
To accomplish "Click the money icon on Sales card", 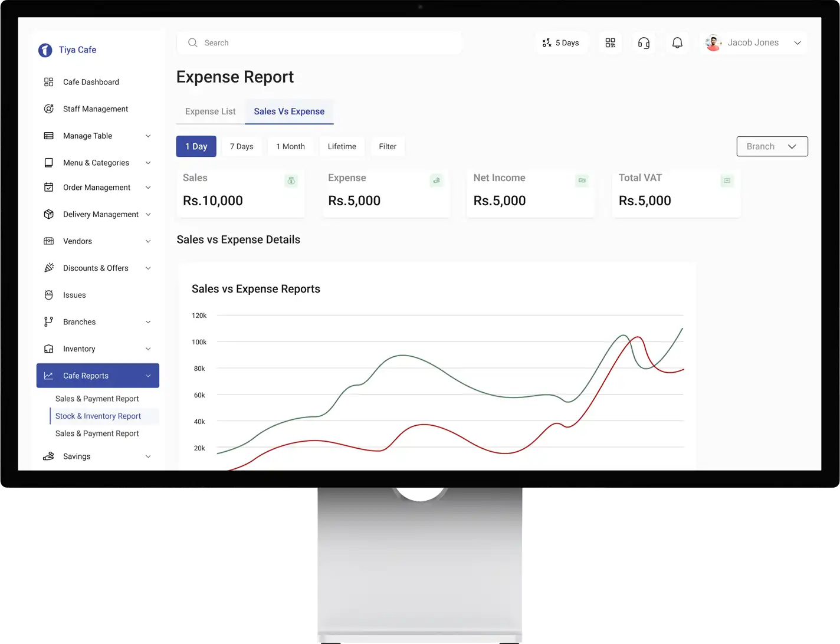I will pyautogui.click(x=291, y=181).
